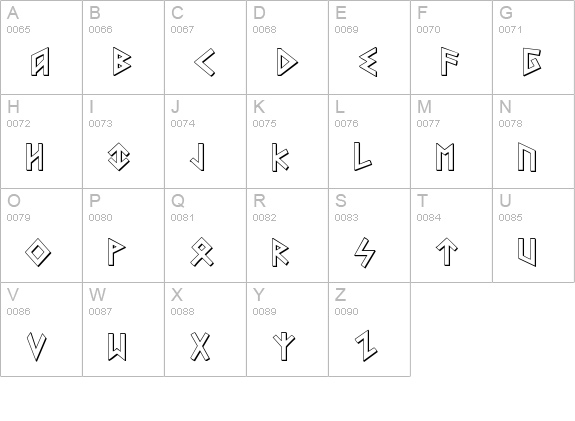
Task: Click the U glyph in cell 0085
Action: (x=527, y=252)
